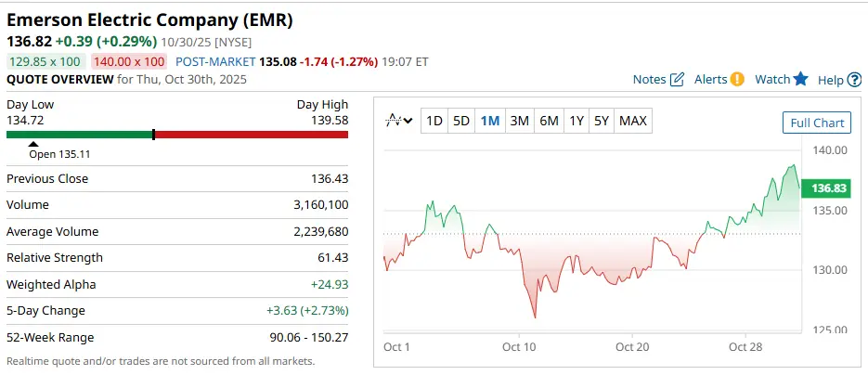Show the 5Y chart range
Image resolution: width=868 pixels, height=375 pixels.
[602, 121]
